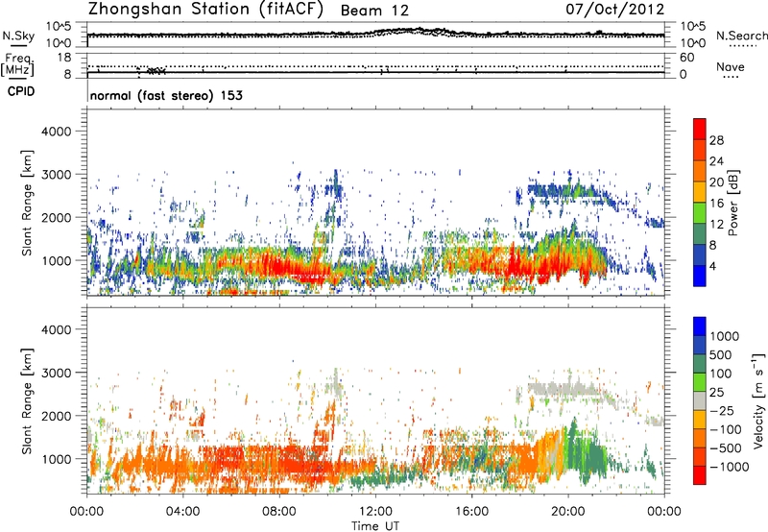This screenshot has height=532, width=768.
Task: Click the '18' frequency axis tick
Action: [x=64, y=58]
